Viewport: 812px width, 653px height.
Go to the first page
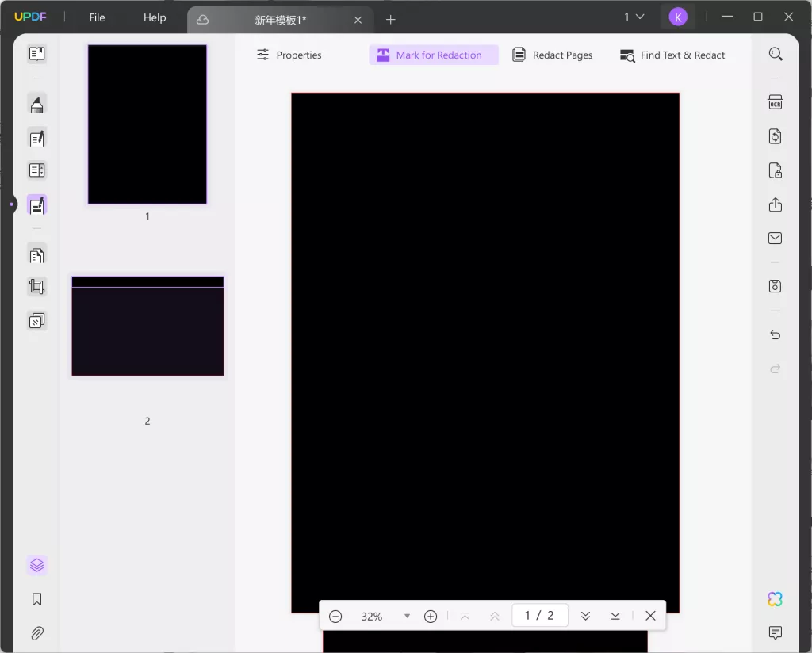[x=465, y=617]
